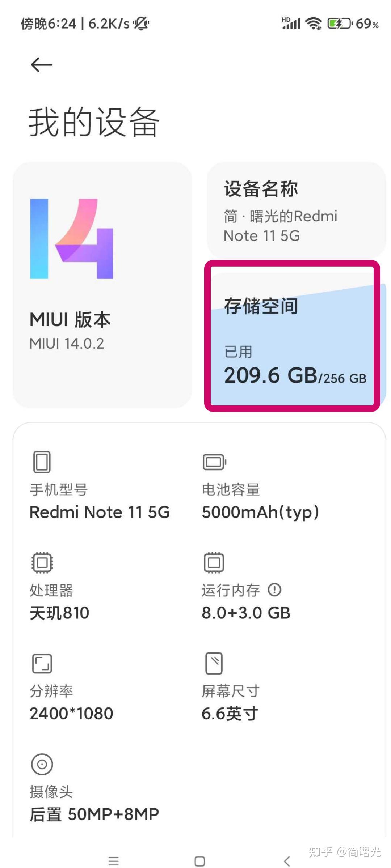Tap the 5000mAh(typ) battery value
Screen dimensions: 391x868
260,512
